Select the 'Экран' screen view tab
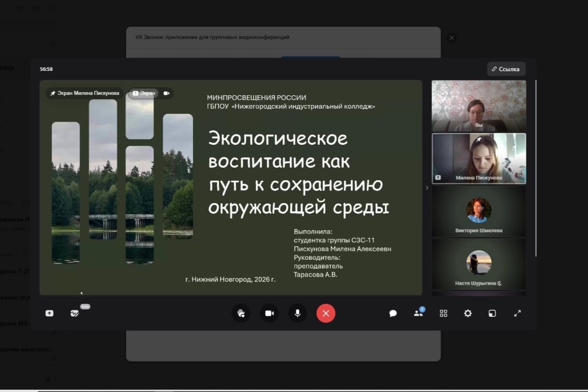588x392 pixels. click(x=144, y=93)
